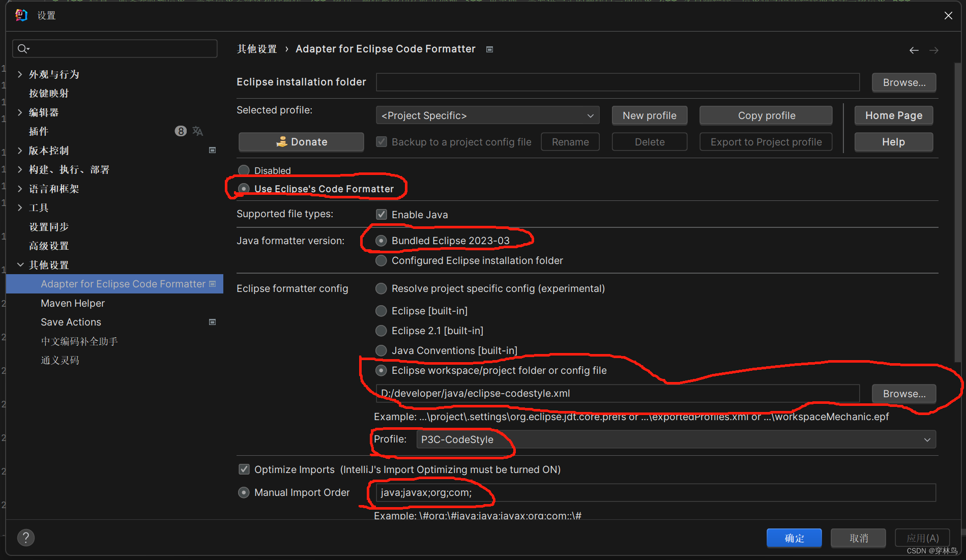966x560 pixels.
Task: Click the Delete profile button
Action: tap(650, 142)
